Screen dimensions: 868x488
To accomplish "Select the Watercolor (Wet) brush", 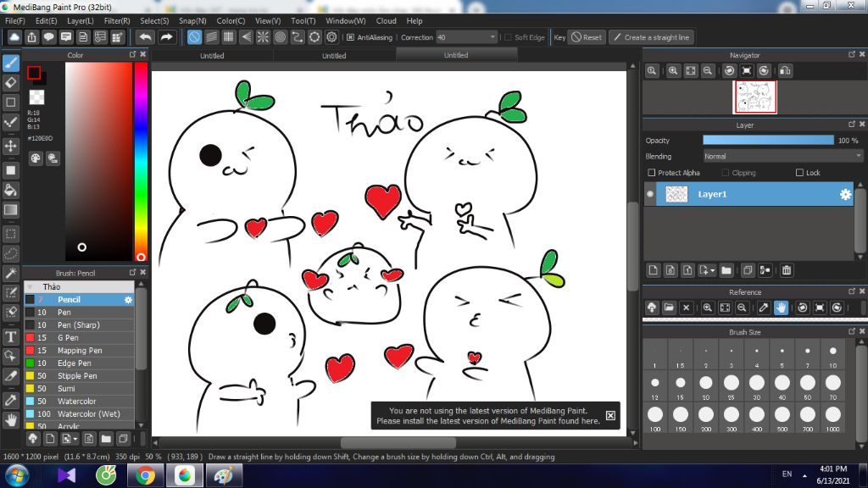I will point(79,413).
